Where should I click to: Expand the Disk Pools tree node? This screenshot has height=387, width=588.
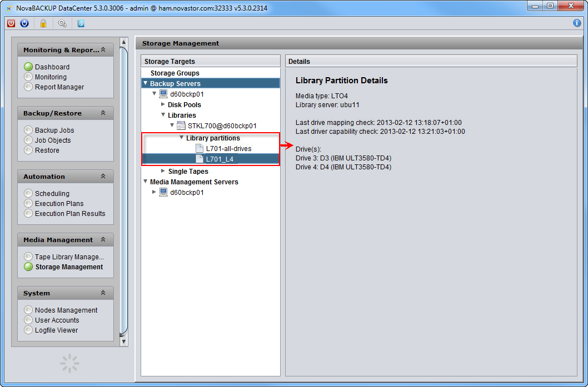click(x=163, y=104)
